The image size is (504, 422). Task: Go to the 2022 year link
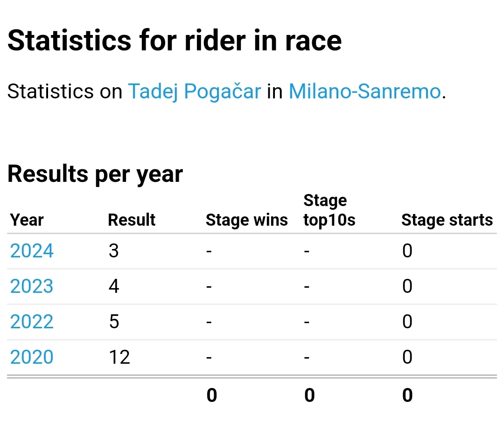click(32, 322)
